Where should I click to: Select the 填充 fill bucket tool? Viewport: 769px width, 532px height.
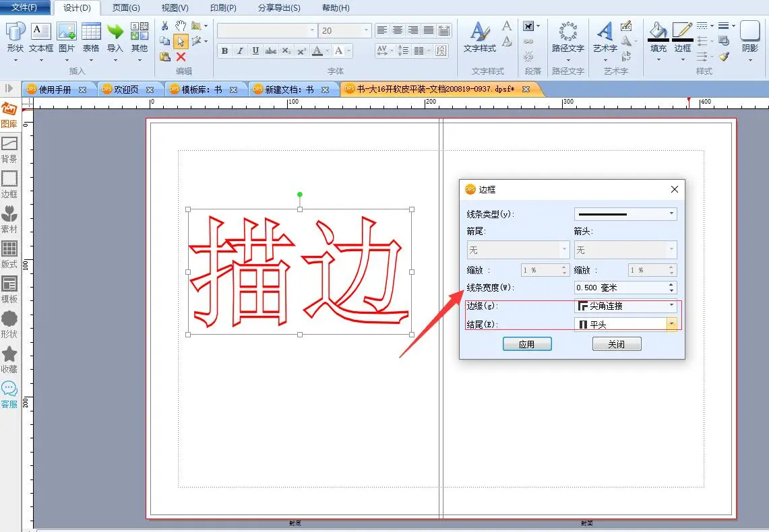(658, 36)
